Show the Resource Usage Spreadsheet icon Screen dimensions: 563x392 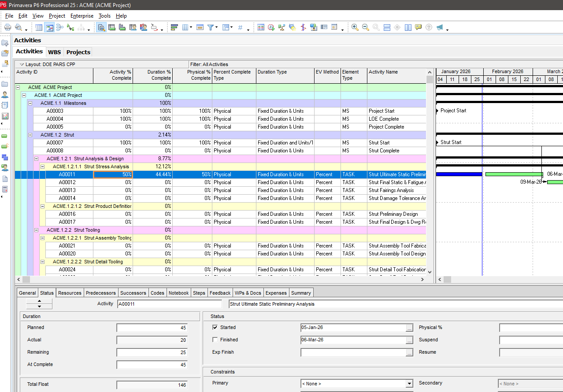click(x=133, y=27)
